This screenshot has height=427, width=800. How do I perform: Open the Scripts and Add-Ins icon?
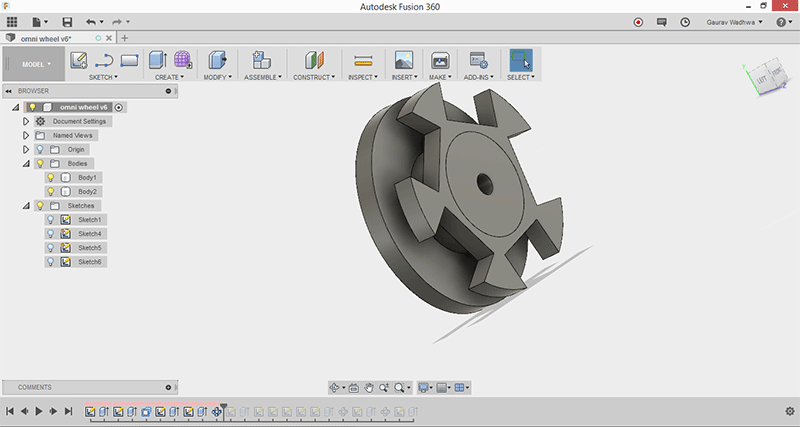pyautogui.click(x=479, y=60)
